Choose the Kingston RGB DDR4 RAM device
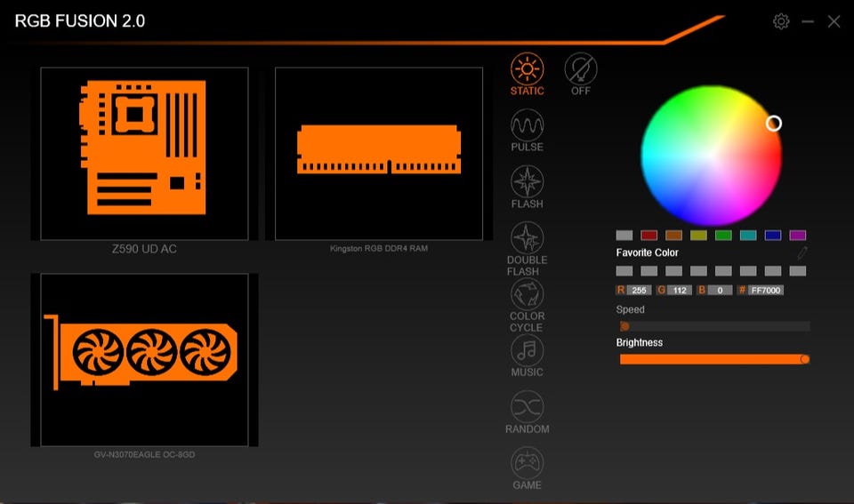The width and height of the screenshot is (854, 504). click(379, 153)
